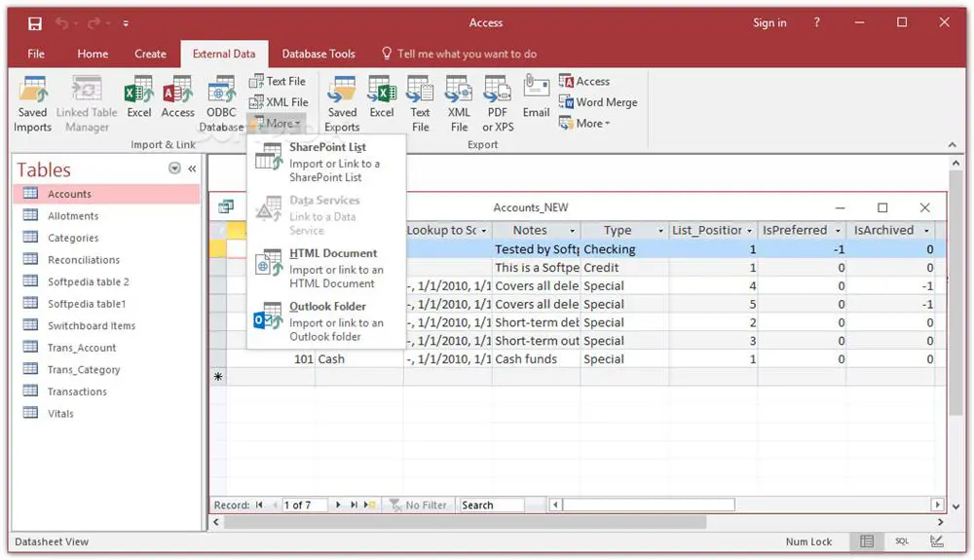This screenshot has height=560, width=974.
Task: Export to XML File
Action: pos(459,104)
